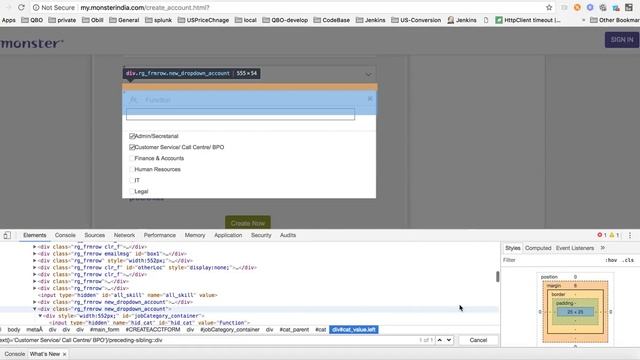The width and height of the screenshot is (640, 360).
Task: Cancel the DevTools element search
Action: 478,340
